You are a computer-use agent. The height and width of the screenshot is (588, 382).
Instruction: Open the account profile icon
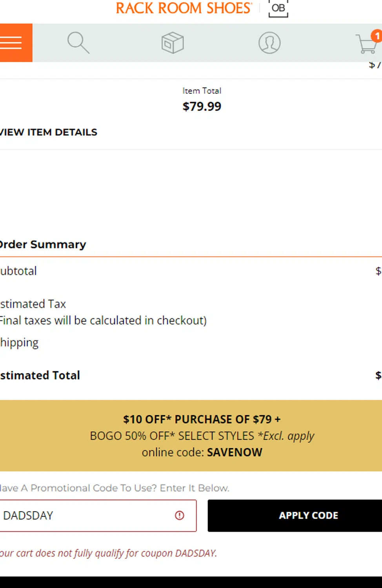[x=269, y=43]
